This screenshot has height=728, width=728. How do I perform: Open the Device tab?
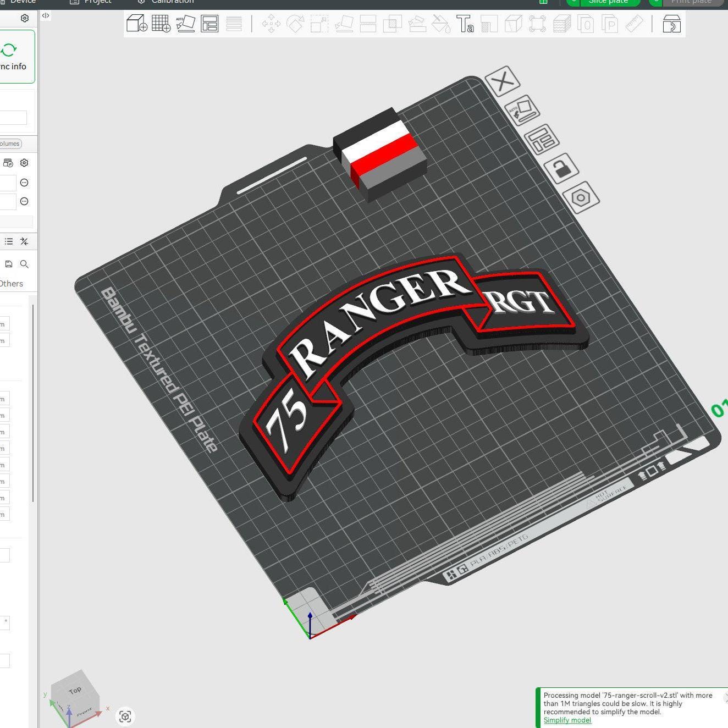[x=18, y=2]
